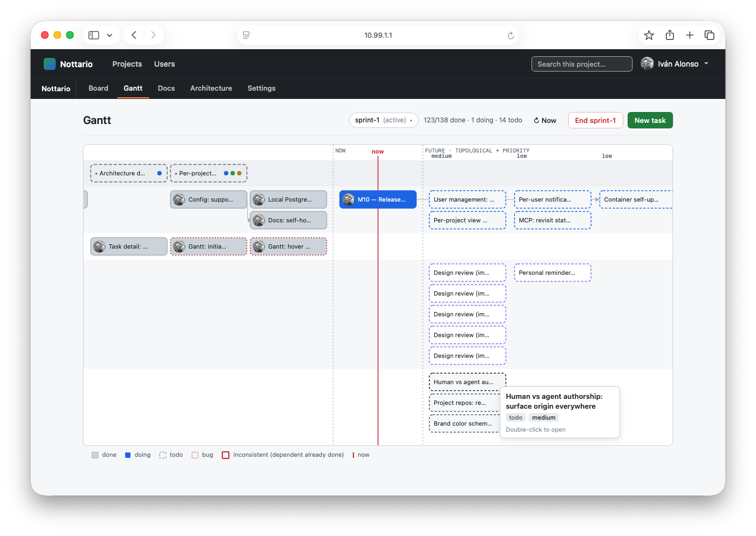The height and width of the screenshot is (536, 756).
Task: Open Safari sidebar toggle icon
Action: (x=94, y=35)
